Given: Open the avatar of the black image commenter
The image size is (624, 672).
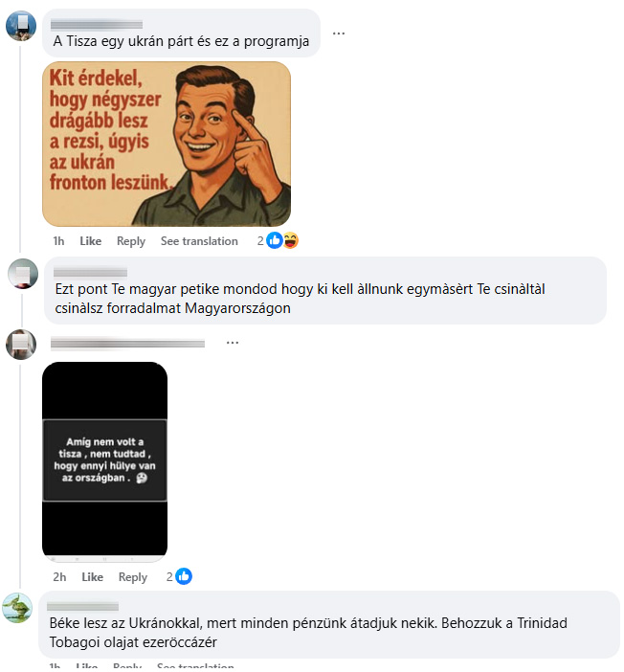Looking at the screenshot, I should [20, 345].
